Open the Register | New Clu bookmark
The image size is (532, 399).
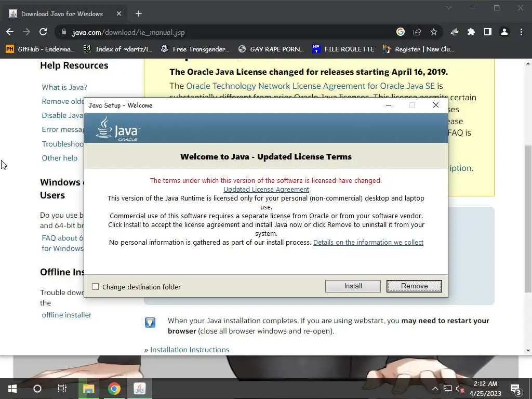click(x=418, y=49)
